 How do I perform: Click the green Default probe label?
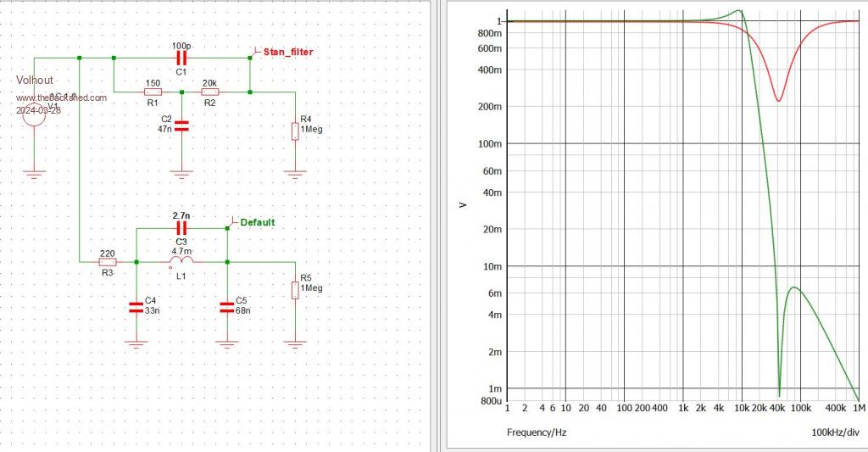tap(257, 222)
